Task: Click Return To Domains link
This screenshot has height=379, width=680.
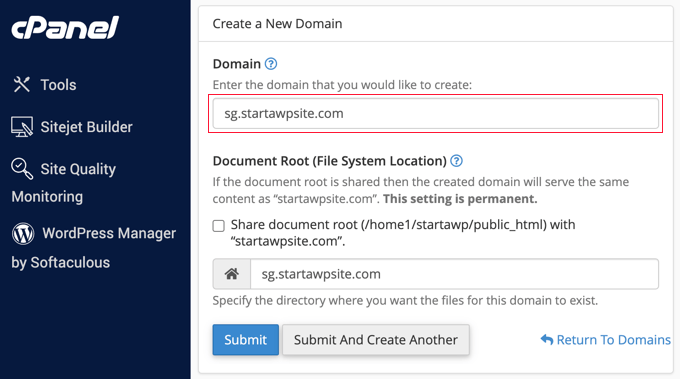Action: [x=605, y=340]
